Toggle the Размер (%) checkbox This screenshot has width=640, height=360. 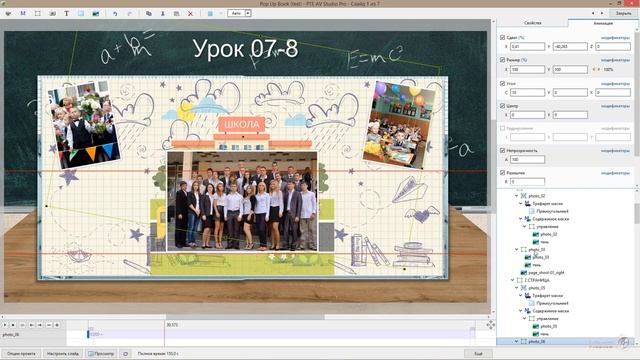(x=502, y=60)
